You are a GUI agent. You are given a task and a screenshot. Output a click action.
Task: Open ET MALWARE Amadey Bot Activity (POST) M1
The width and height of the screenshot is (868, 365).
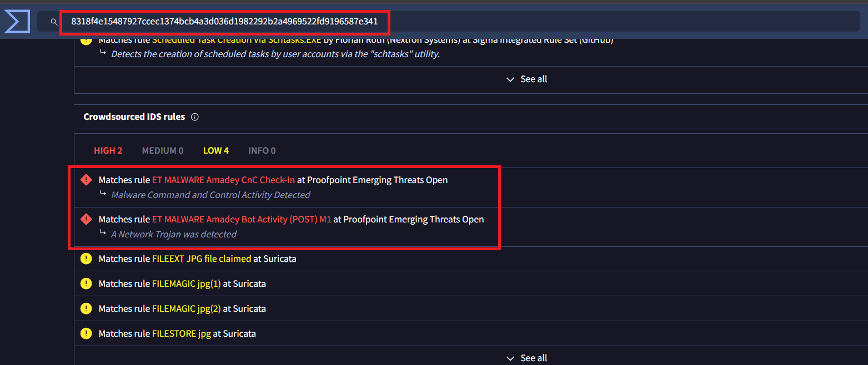point(242,219)
